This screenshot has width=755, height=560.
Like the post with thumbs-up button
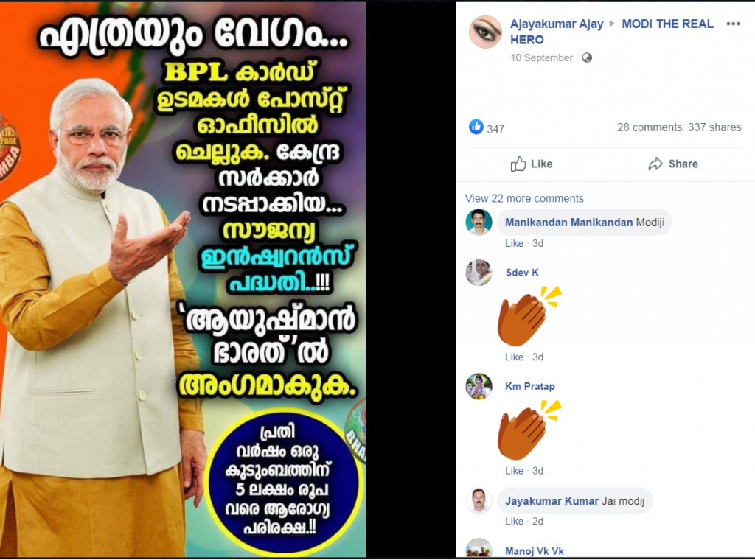[532, 164]
